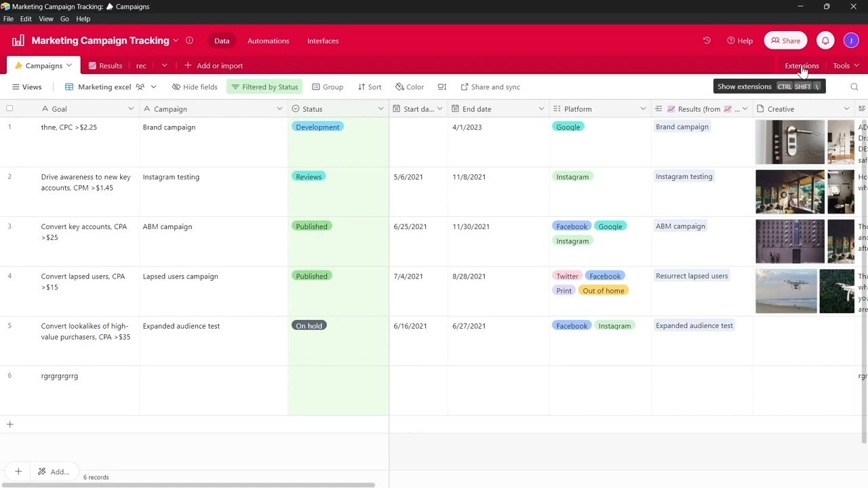Click the Sort button
This screenshot has height=488, width=868.
[370, 87]
